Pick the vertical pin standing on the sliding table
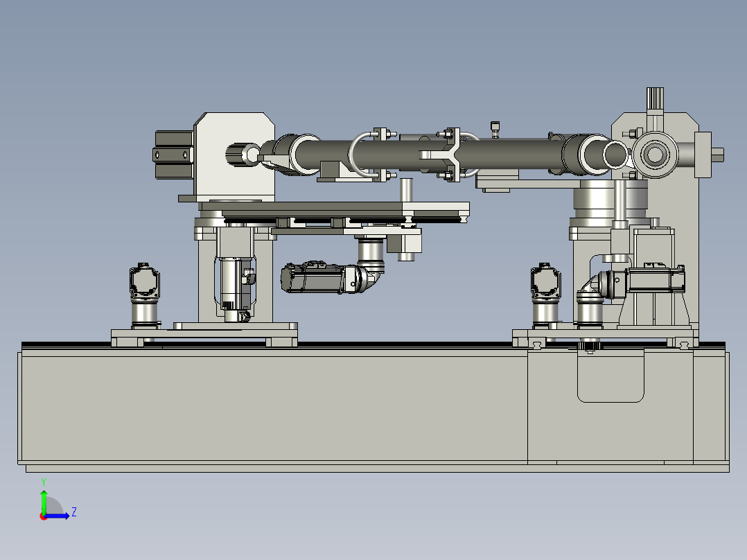 (x=406, y=190)
